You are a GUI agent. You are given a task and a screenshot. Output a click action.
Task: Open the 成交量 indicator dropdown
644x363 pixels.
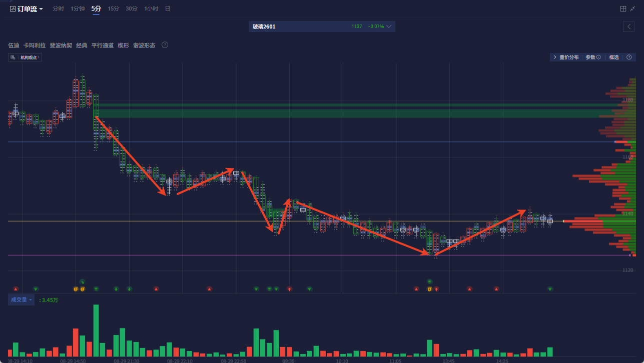click(x=22, y=300)
